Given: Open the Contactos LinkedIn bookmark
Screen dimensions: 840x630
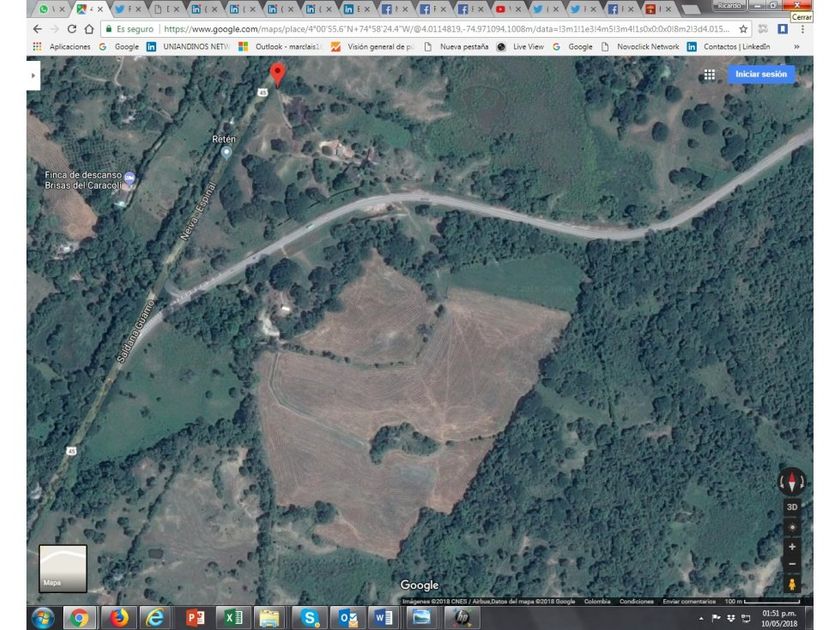Looking at the screenshot, I should pyautogui.click(x=729, y=47).
